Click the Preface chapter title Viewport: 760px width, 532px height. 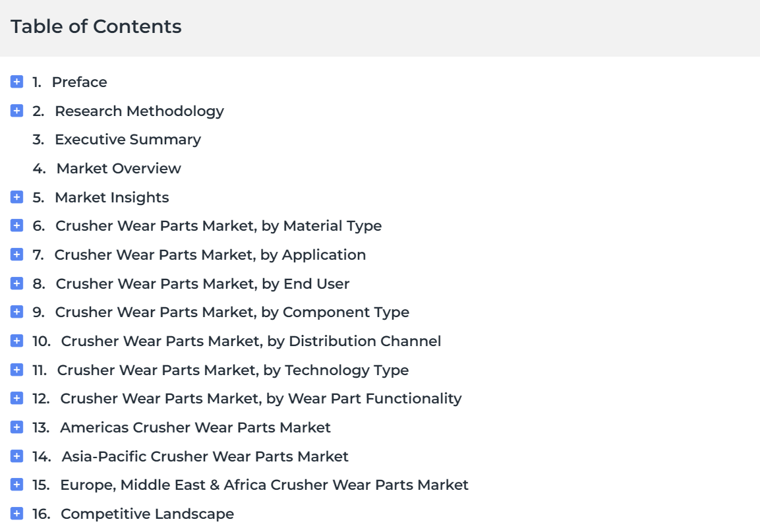pos(80,82)
